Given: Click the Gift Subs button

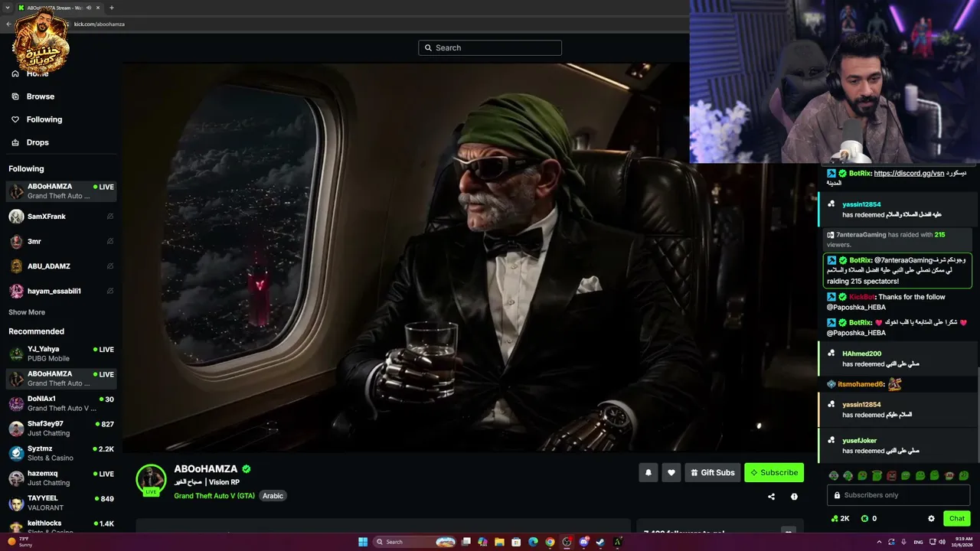Looking at the screenshot, I should [713, 472].
